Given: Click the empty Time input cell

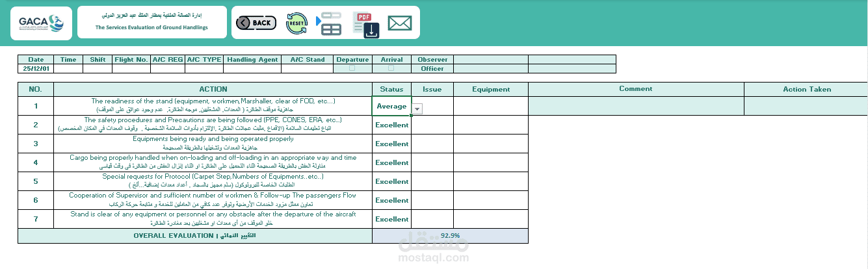Looking at the screenshot, I should 68,68.
